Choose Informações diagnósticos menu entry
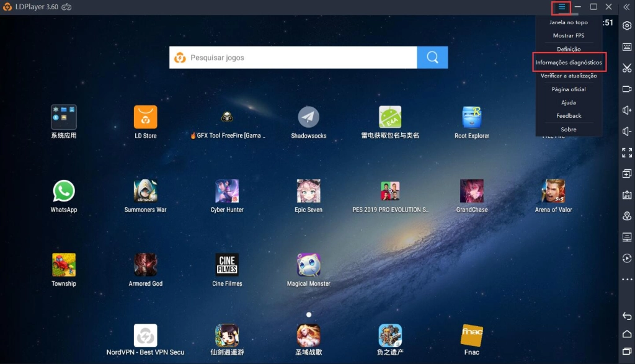Viewport: 635px width, 364px height. coord(568,63)
